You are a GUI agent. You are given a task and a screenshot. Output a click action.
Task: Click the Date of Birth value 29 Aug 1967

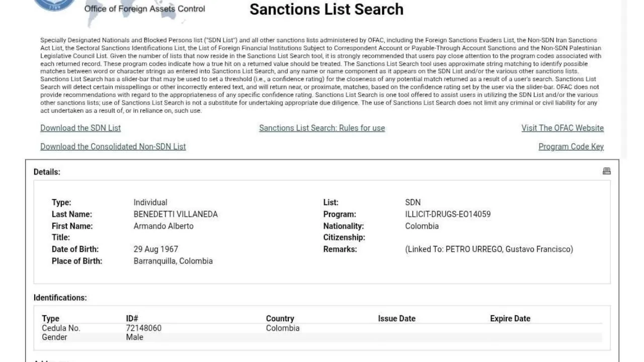pyautogui.click(x=155, y=249)
